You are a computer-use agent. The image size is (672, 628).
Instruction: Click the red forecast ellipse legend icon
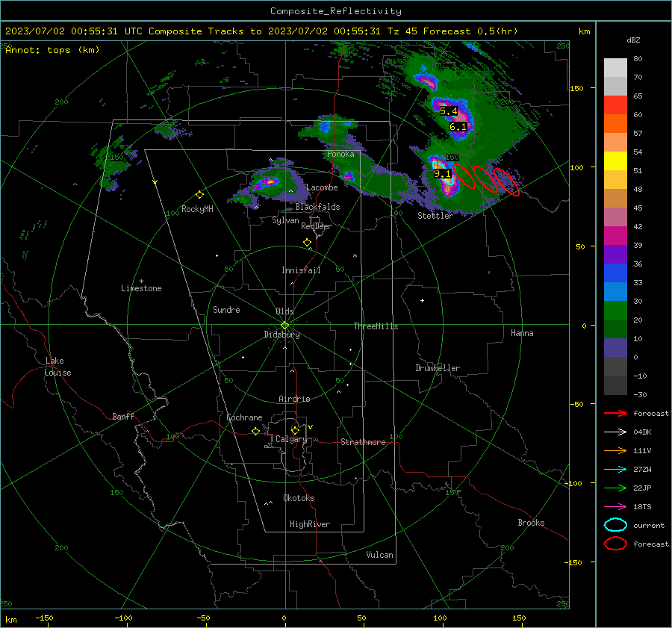[x=615, y=544]
